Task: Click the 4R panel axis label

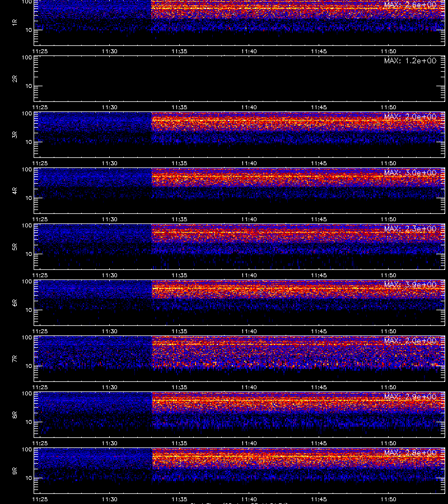Action: [x=15, y=190]
